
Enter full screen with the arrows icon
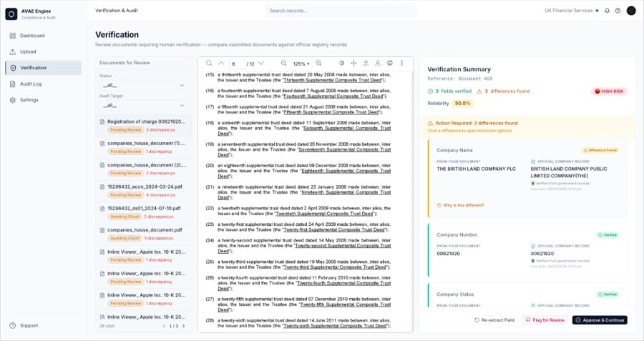pyautogui.click(x=353, y=64)
